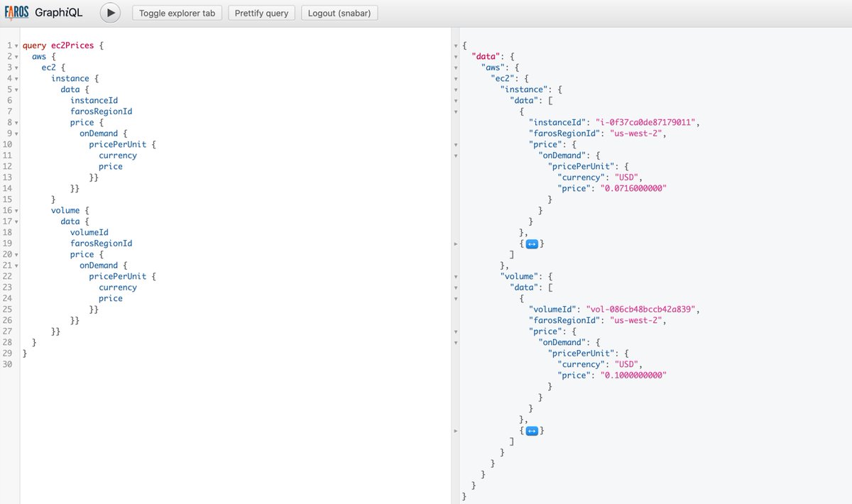The height and width of the screenshot is (504, 852).
Task: Click the price value "0.1000000000"
Action: point(634,376)
